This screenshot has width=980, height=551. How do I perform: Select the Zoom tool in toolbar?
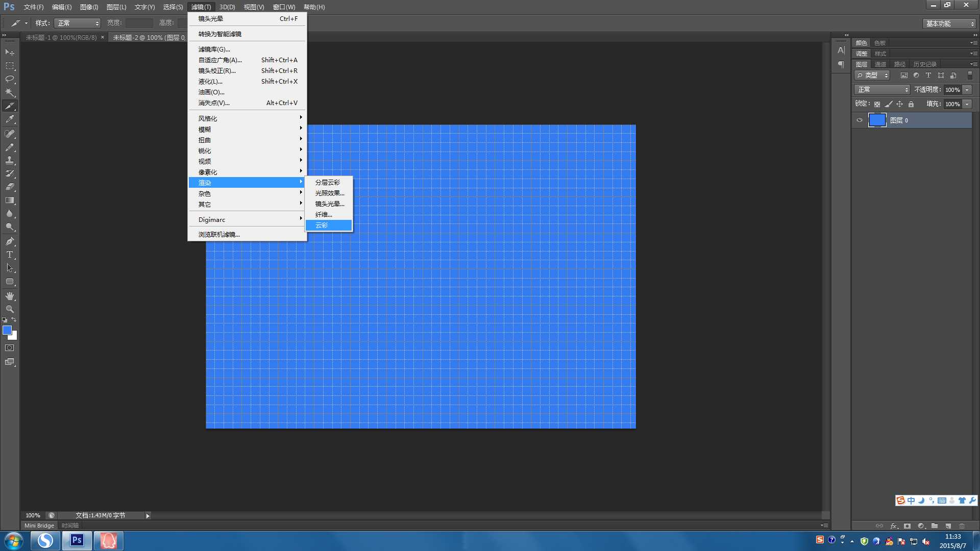click(x=10, y=309)
